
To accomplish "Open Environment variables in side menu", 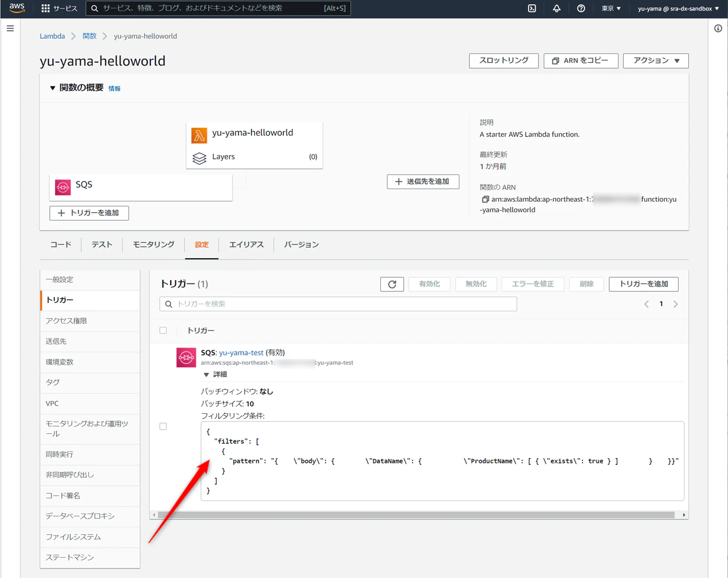I will (x=90, y=362).
